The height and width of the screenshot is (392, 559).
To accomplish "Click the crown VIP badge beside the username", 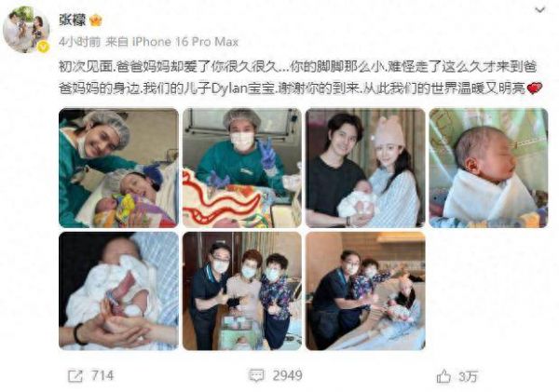I will 96,20.
